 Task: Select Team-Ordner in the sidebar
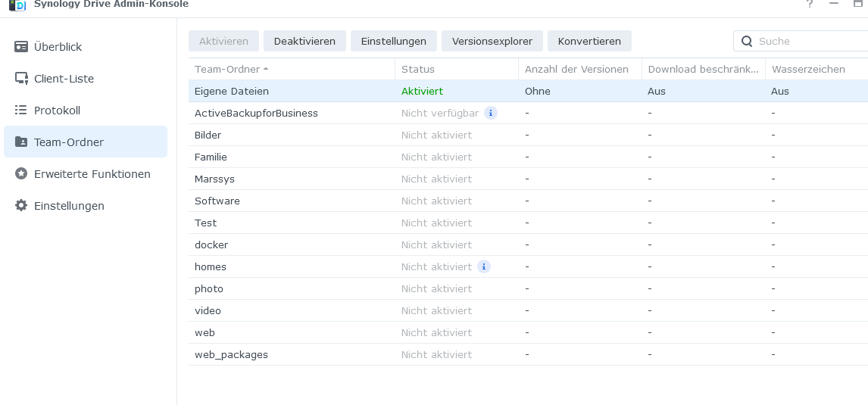[86, 142]
